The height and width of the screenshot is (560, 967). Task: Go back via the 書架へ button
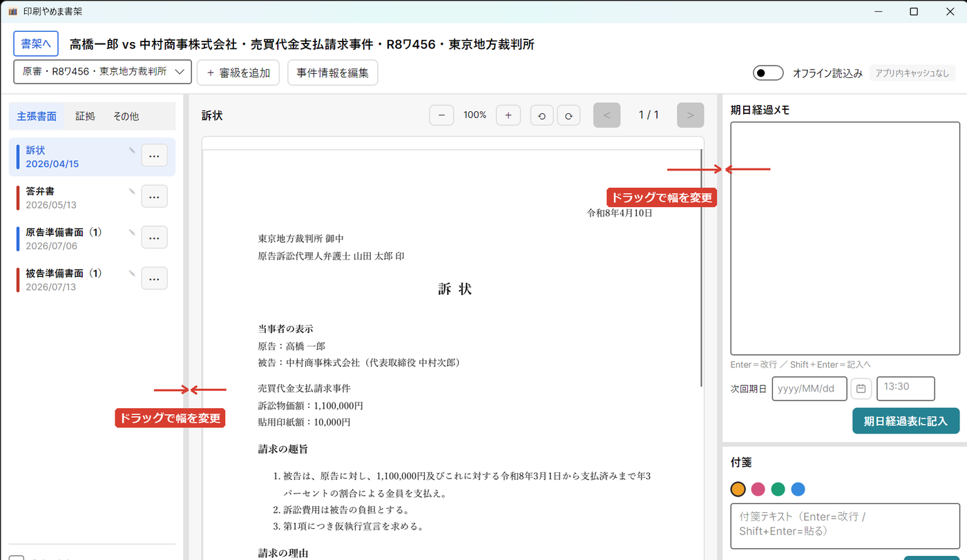point(36,44)
